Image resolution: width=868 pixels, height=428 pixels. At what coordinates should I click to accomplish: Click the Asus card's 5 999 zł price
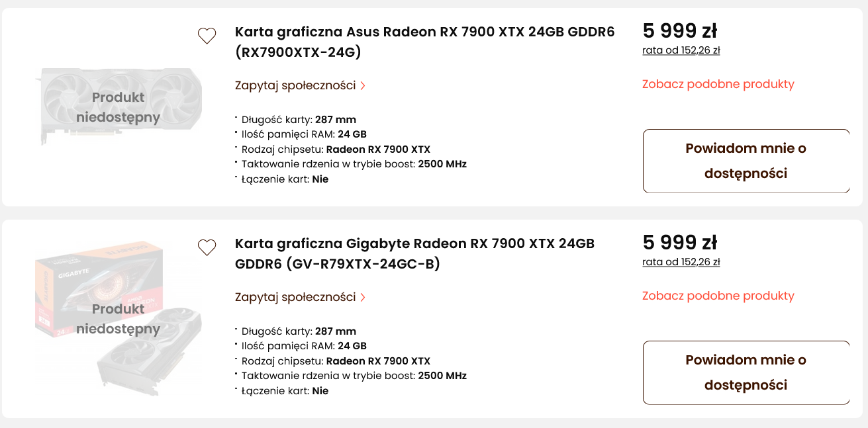point(680,30)
